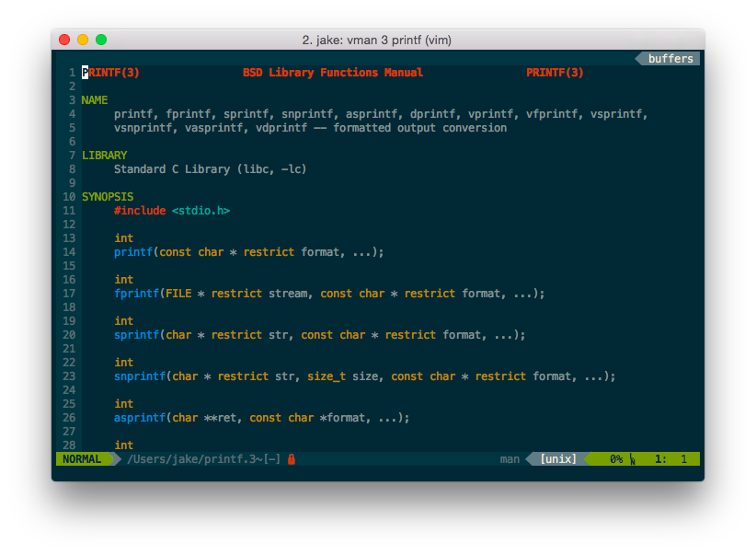Click line number 23 in the gutter
The width and height of the screenshot is (756, 555).
click(69, 376)
